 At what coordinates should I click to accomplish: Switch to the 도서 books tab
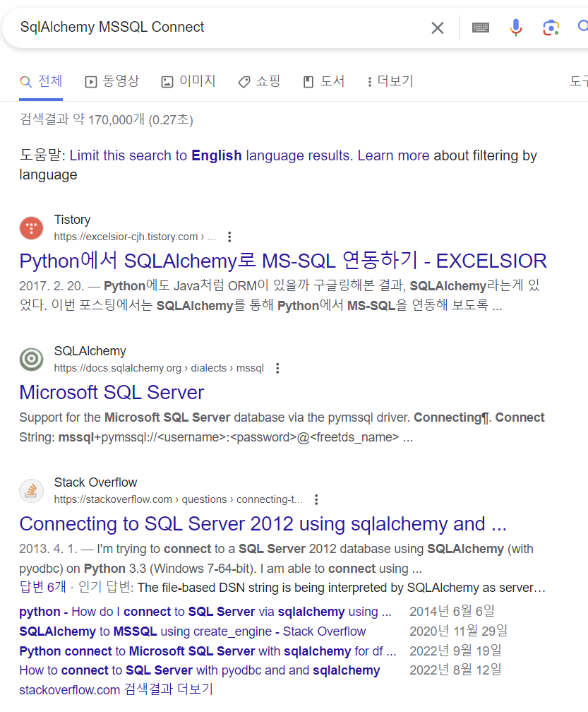[324, 81]
